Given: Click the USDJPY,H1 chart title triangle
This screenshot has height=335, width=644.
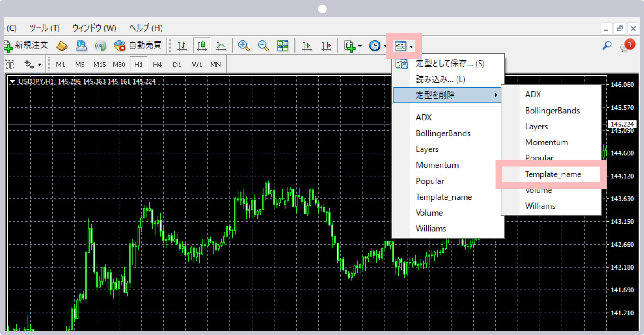Looking at the screenshot, I should pos(12,81).
